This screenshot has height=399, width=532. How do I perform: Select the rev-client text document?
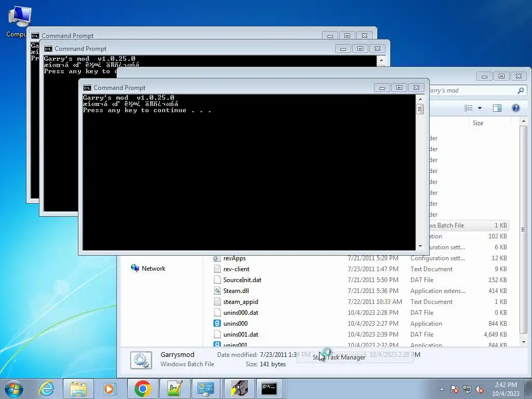(x=236, y=269)
